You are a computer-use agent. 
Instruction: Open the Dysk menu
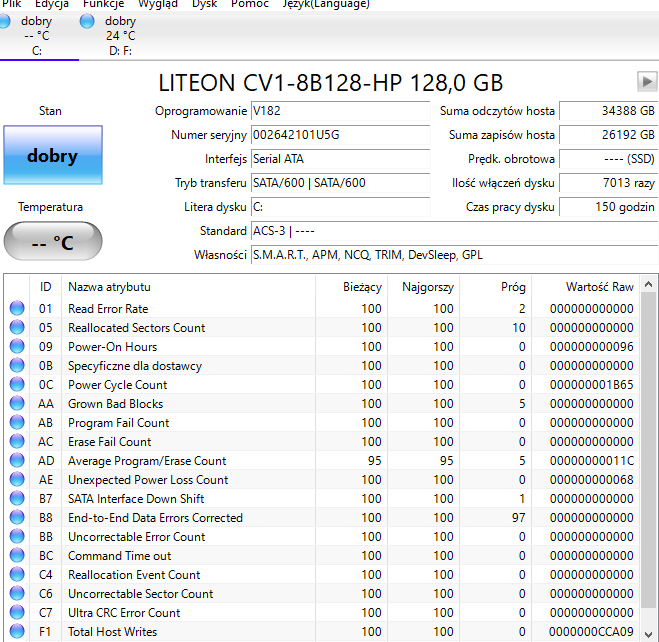point(204,4)
